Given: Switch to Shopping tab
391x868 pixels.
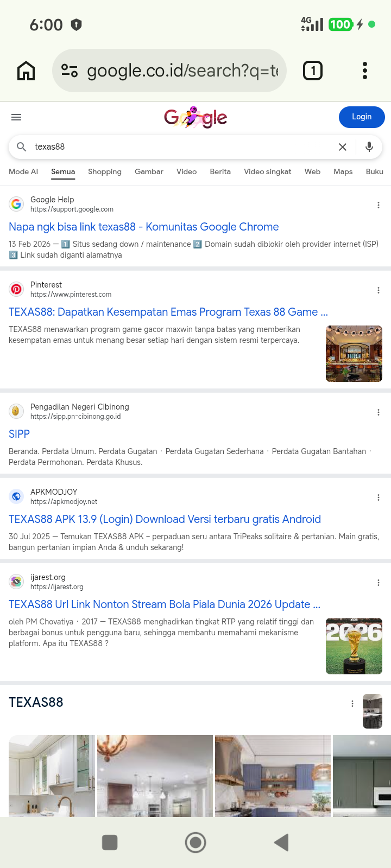Looking at the screenshot, I should click(x=105, y=171).
